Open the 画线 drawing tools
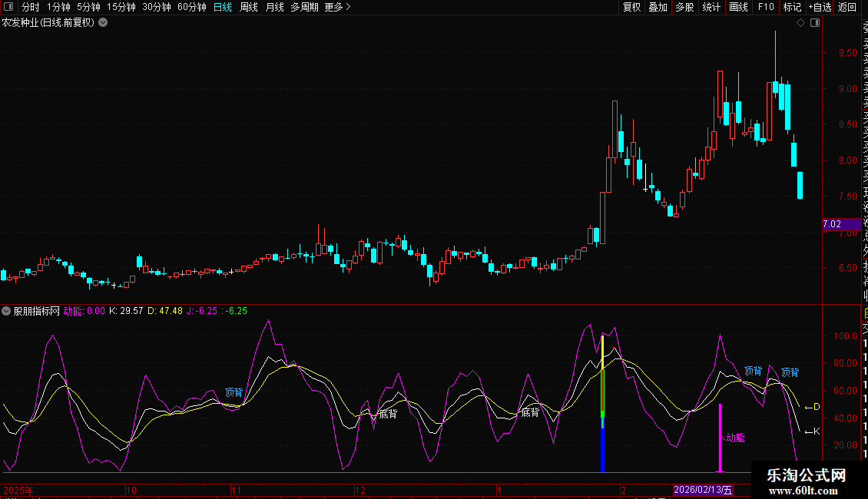868x499 pixels. click(x=738, y=7)
